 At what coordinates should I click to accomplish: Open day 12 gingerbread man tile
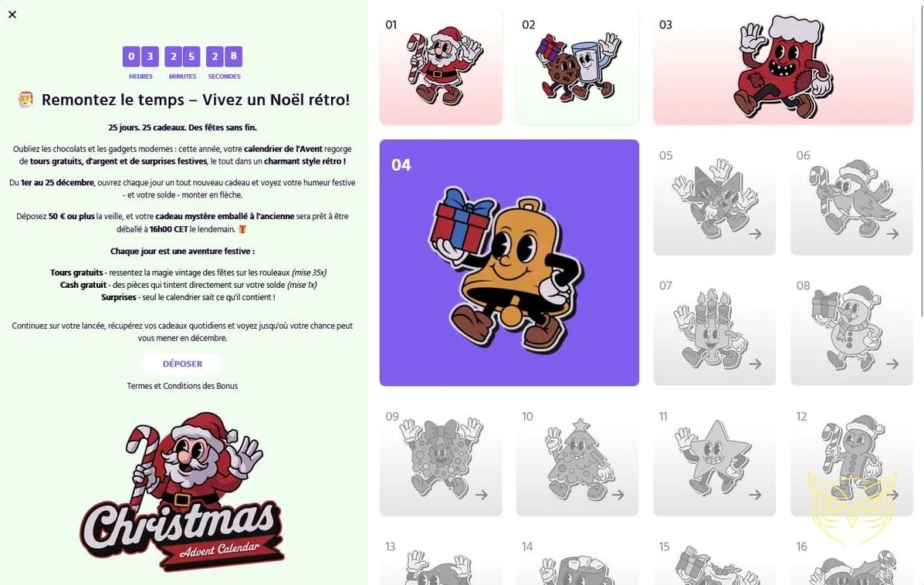(851, 461)
